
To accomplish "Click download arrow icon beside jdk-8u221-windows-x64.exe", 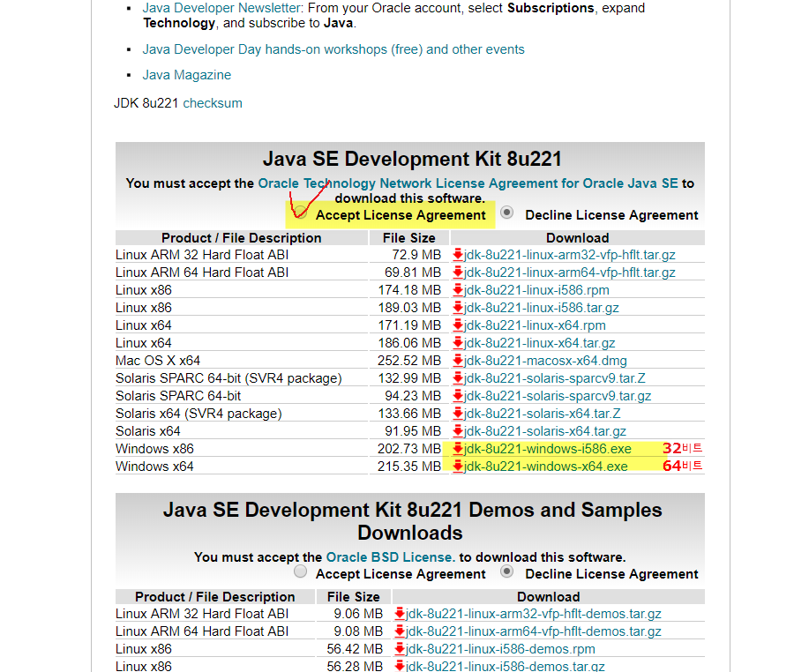I will point(458,467).
